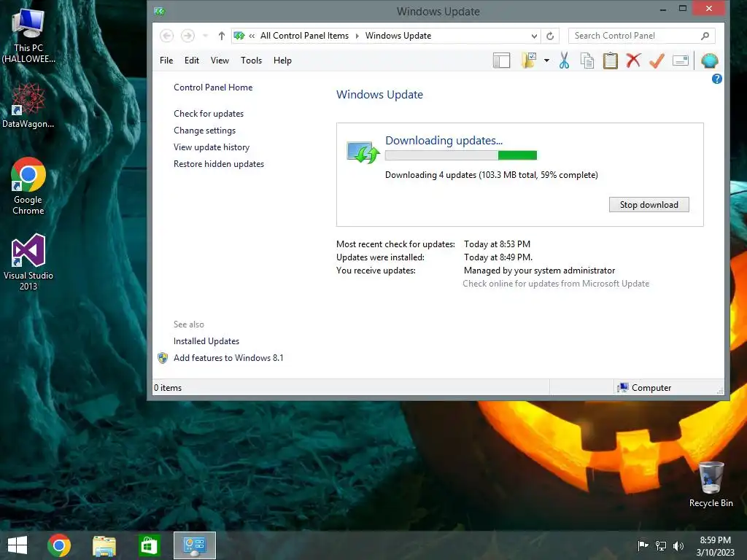Click Check online for updates from Microsoft Update
Screen dimensions: 747x560
click(x=556, y=284)
